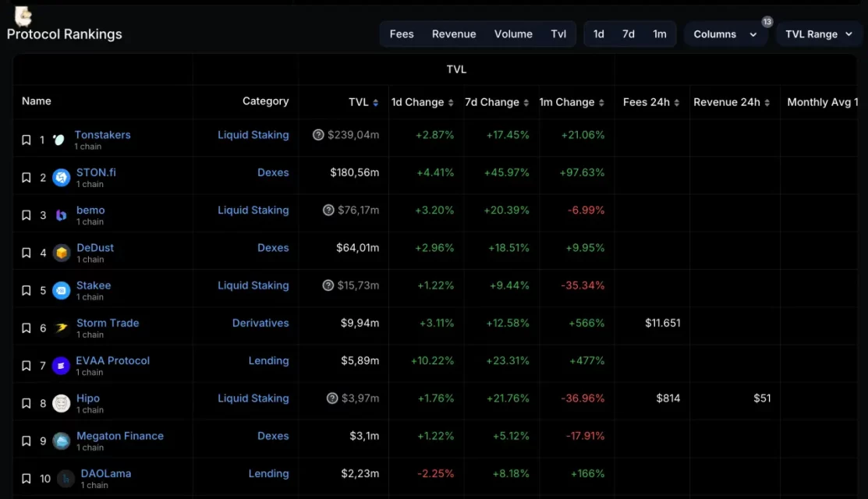Click the $11.651 fees value
Viewport: 868px width, 499px height.
663,323
